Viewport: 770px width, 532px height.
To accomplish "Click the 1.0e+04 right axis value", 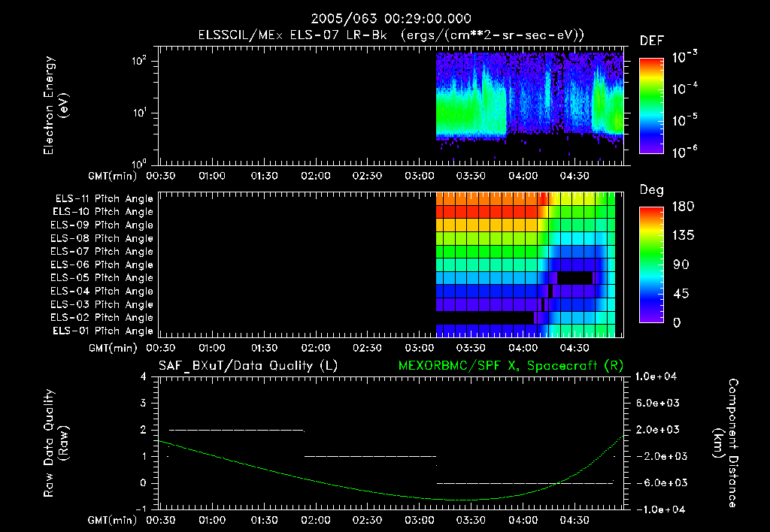I will point(656,376).
